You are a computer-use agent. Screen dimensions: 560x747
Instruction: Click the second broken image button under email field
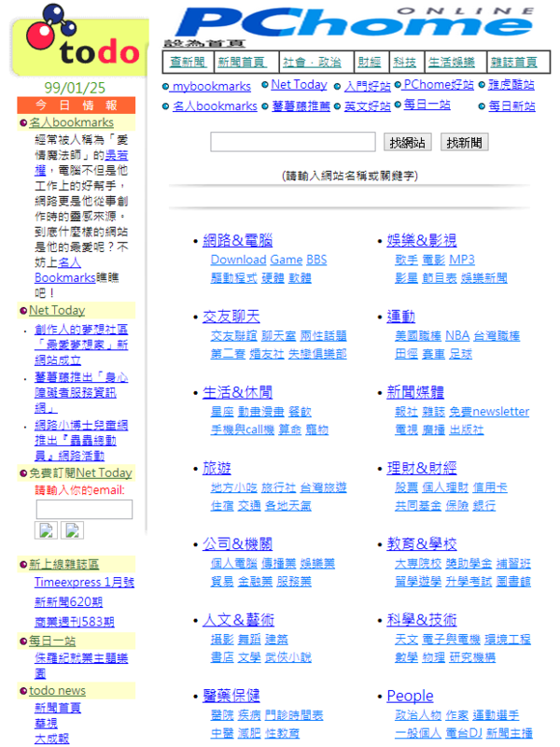73,530
